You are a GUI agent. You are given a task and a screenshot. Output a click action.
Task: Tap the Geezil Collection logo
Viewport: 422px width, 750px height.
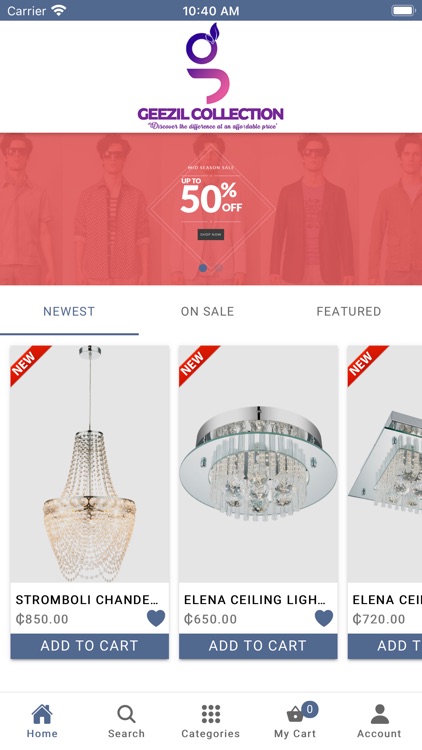point(211,77)
